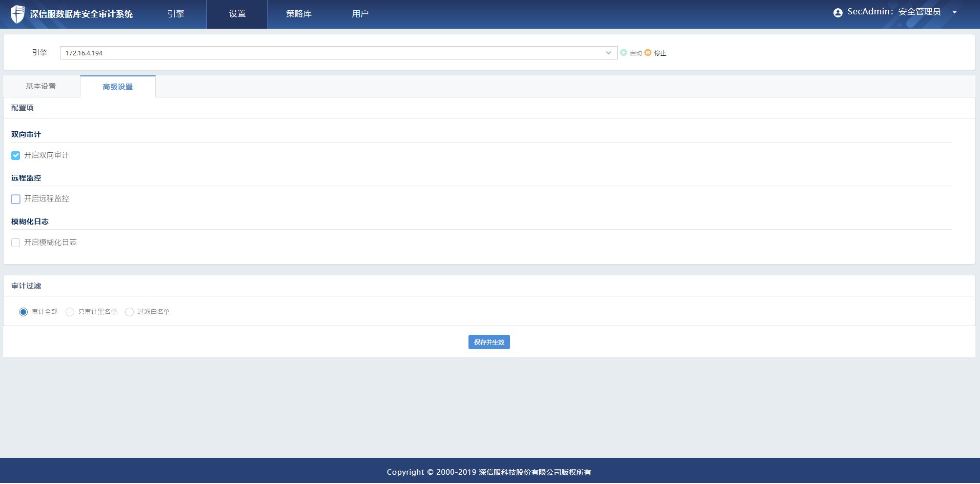Expand the engine IP dropdown chevron
980x484 pixels.
pos(608,53)
